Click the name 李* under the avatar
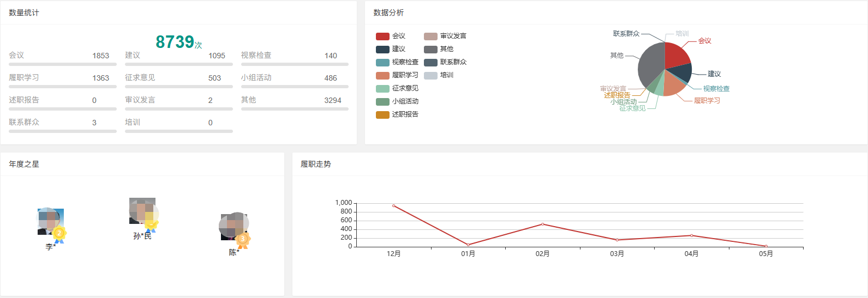 51,247
